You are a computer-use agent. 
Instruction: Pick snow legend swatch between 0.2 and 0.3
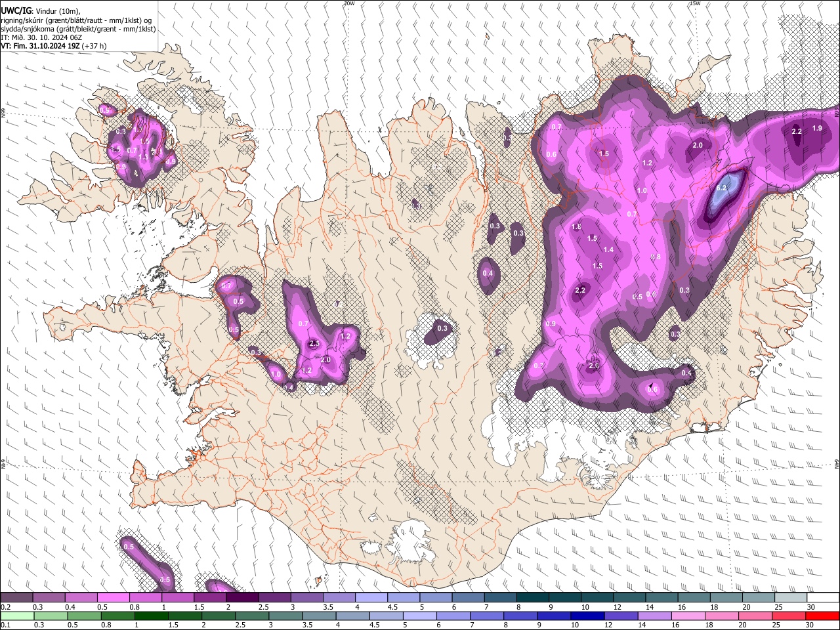[x=17, y=598]
